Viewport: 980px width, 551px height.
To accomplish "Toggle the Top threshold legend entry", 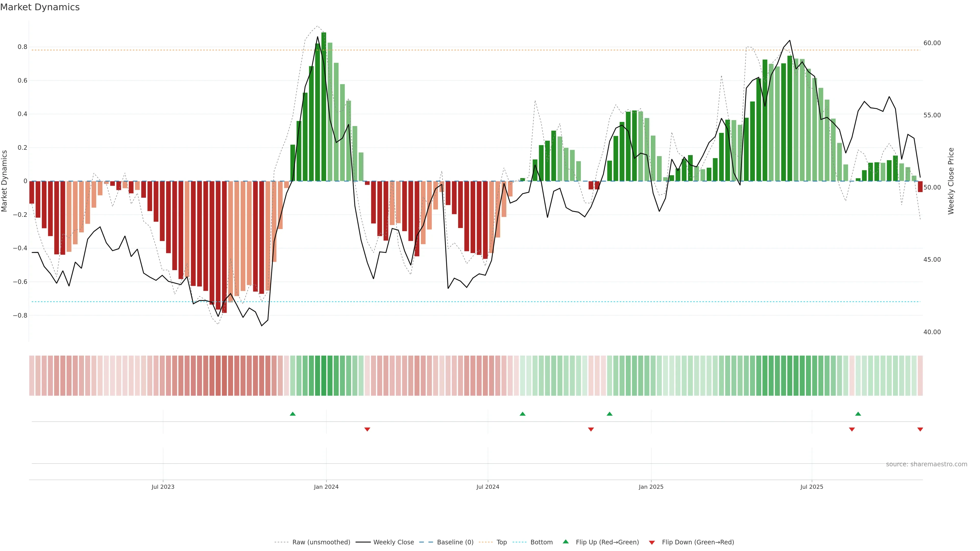I will coord(501,542).
